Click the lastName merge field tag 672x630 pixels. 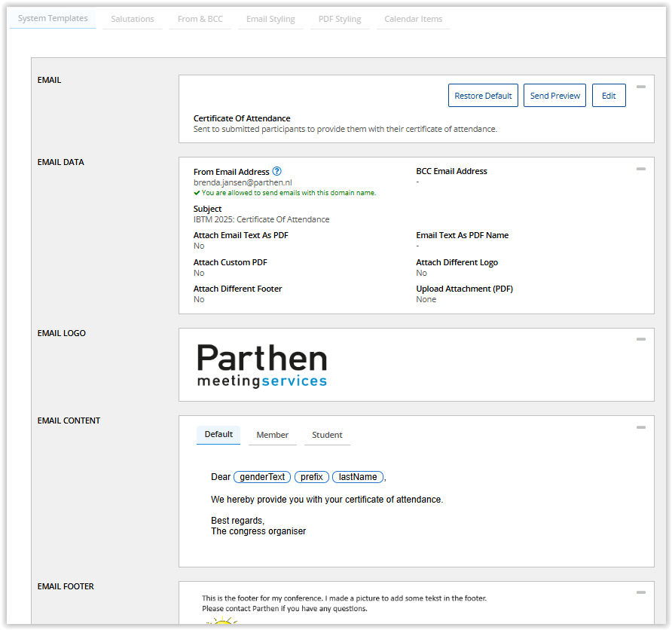coord(358,477)
